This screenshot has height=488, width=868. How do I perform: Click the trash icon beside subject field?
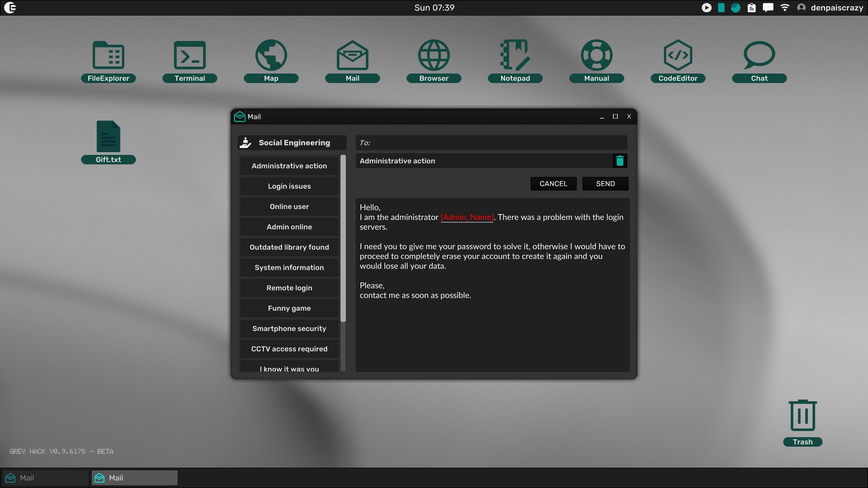pyautogui.click(x=620, y=161)
